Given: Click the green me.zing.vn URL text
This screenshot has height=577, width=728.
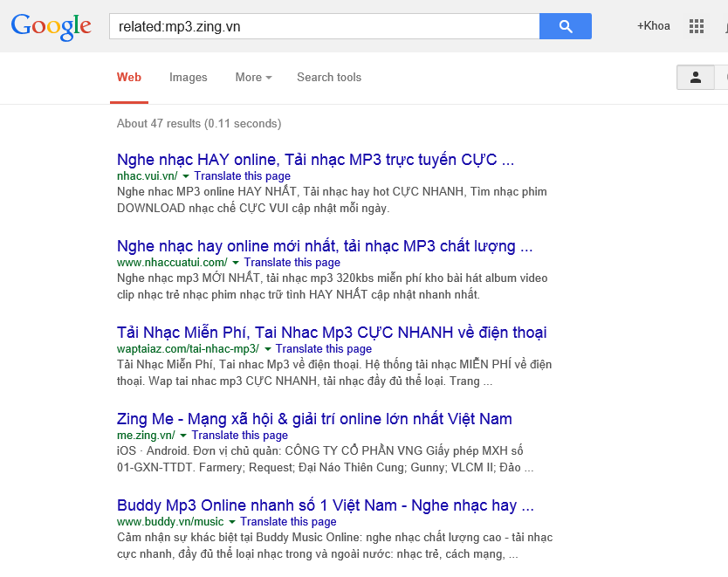Looking at the screenshot, I should click(x=147, y=435).
